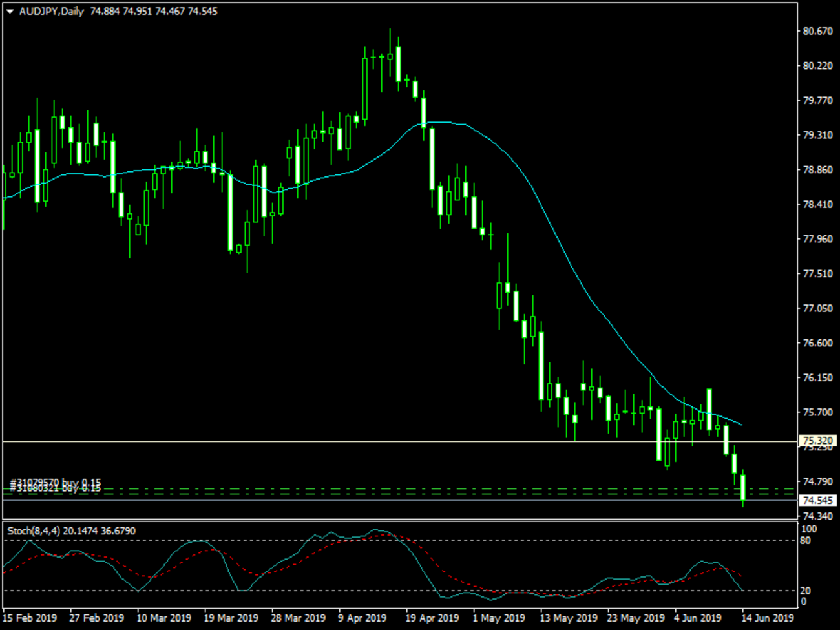840x630 pixels.
Task: Click the 77.050 price axis label
Action: (x=817, y=308)
